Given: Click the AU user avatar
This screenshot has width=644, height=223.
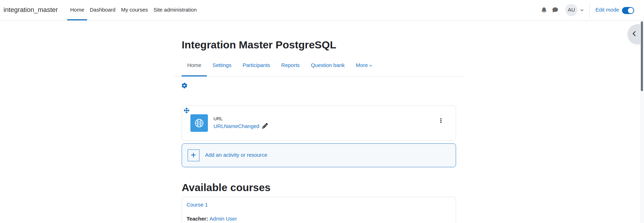Looking at the screenshot, I should coord(571,10).
